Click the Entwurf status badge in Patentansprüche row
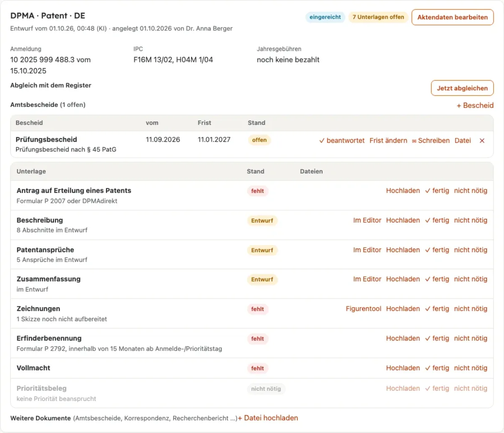504x433 pixels. click(262, 250)
